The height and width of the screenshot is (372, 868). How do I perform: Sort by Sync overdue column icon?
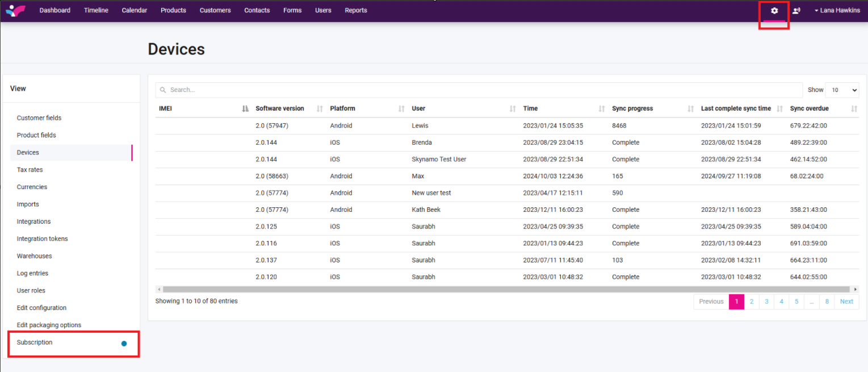click(854, 108)
